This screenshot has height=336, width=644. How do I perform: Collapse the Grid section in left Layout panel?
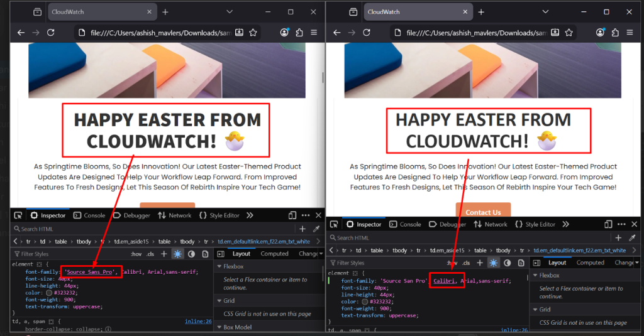[219, 301]
